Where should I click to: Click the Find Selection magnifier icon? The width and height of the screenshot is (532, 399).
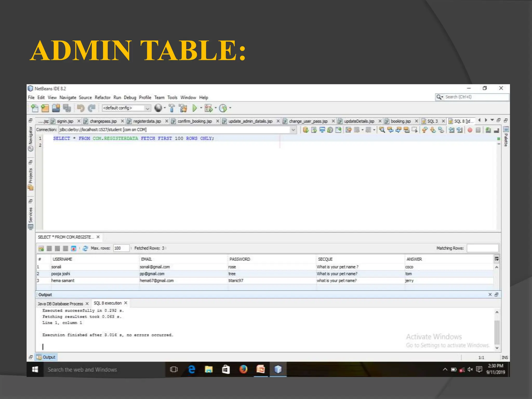tap(382, 130)
